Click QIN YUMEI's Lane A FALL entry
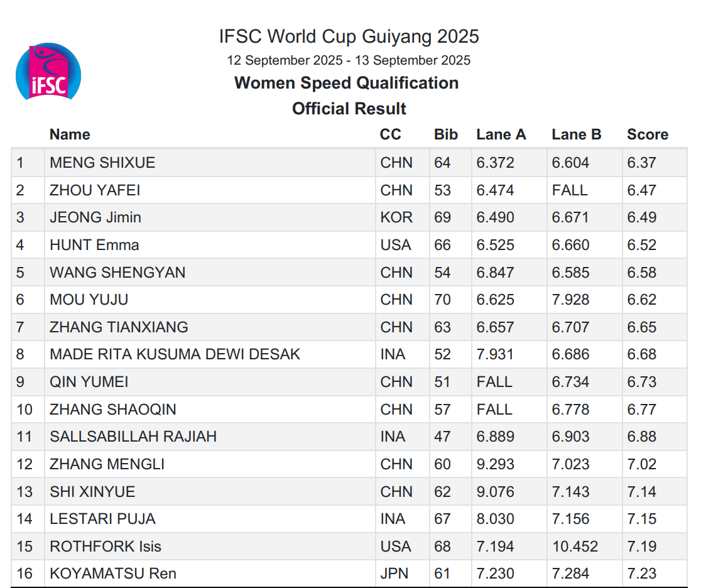 pyautogui.click(x=494, y=382)
